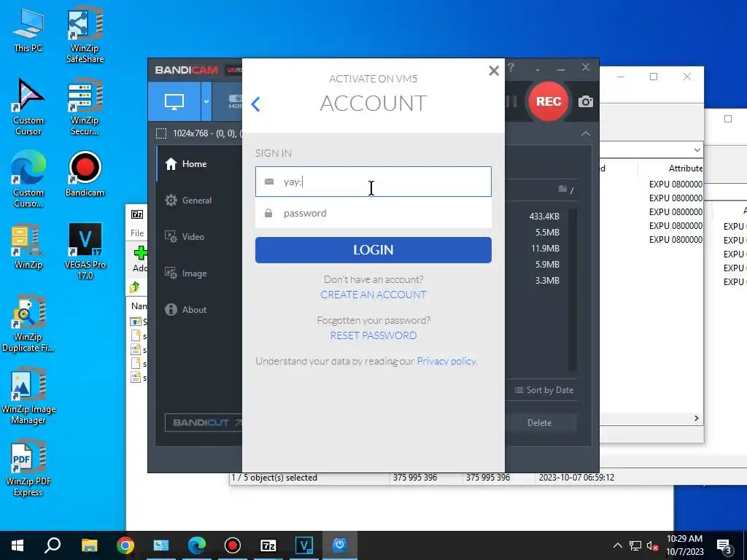Open Windows taskbar search
This screenshot has height=560, width=747.
point(53,545)
